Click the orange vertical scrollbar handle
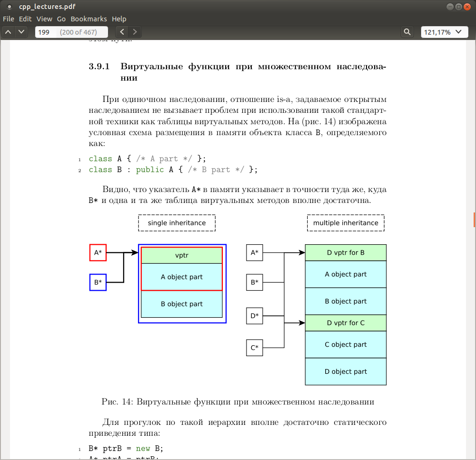This screenshot has width=476, height=460. coord(474,220)
